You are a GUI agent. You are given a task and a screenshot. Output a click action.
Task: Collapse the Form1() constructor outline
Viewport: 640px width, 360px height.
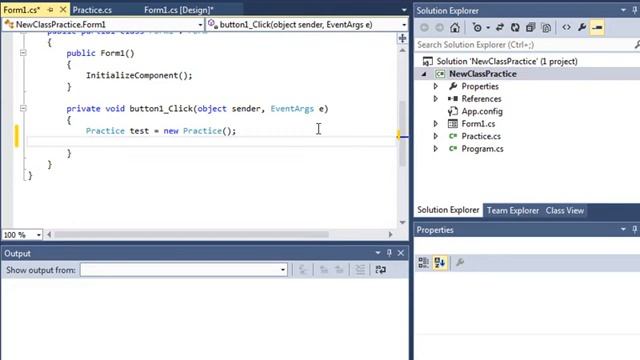click(23, 53)
